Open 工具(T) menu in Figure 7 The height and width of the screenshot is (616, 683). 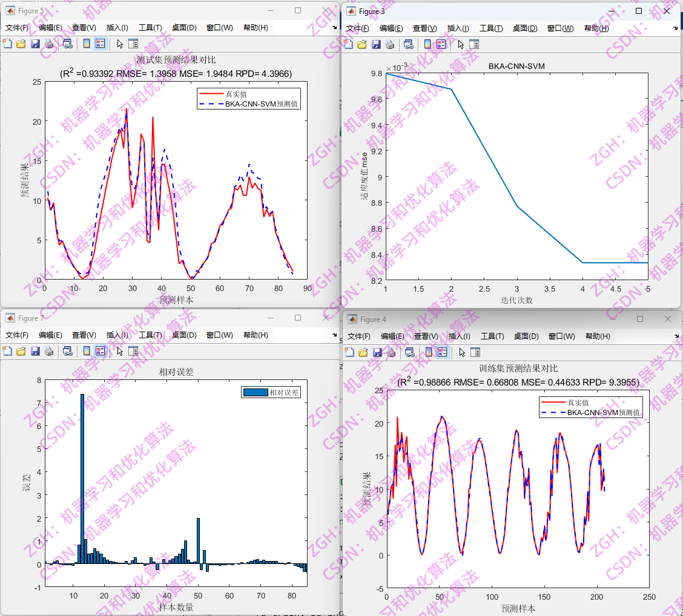point(150,335)
